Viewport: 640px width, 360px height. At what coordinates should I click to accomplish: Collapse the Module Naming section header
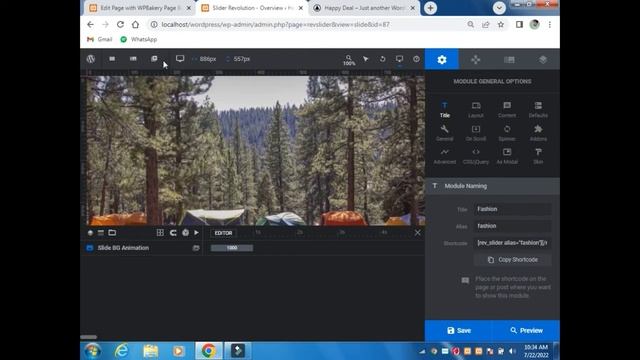[492, 186]
